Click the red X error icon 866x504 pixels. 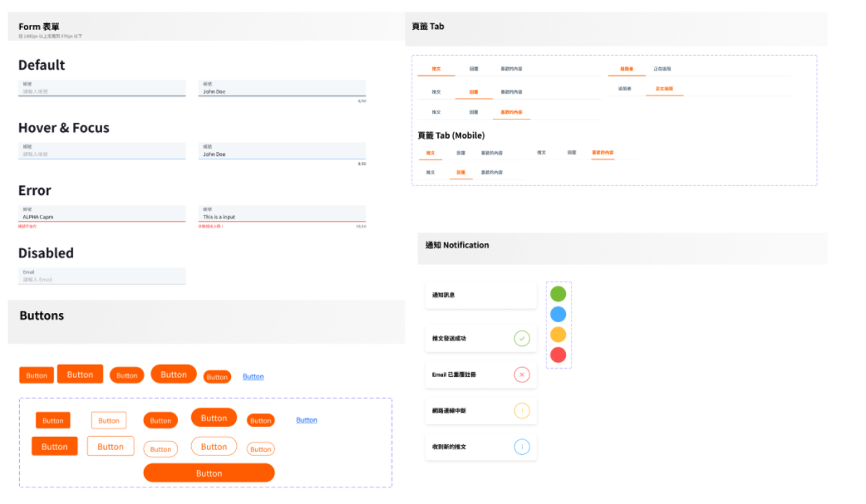(x=522, y=374)
